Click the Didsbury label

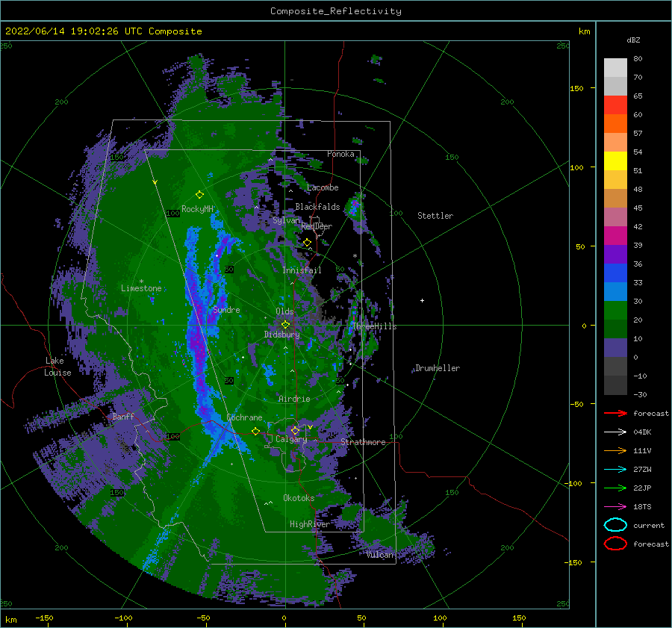click(281, 335)
